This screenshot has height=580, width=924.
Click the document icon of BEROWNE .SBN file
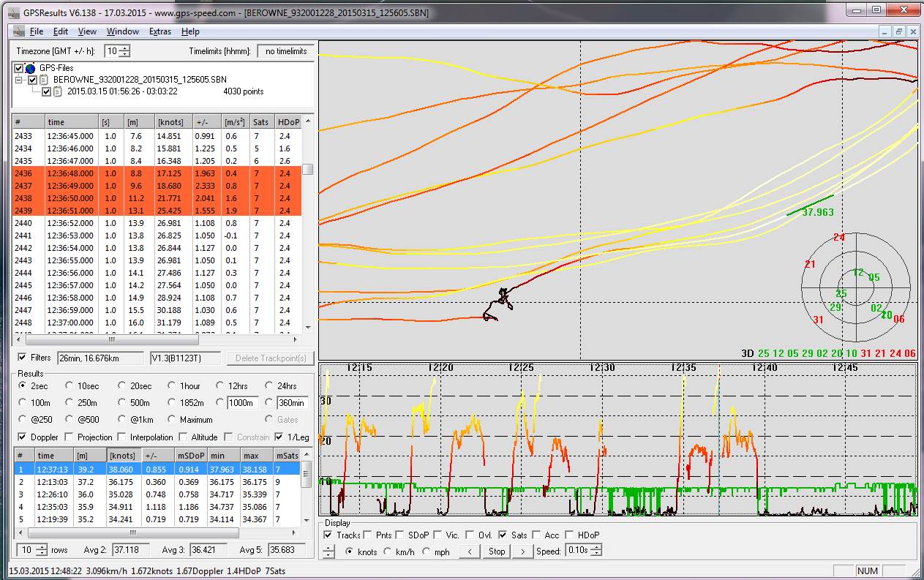43,80
